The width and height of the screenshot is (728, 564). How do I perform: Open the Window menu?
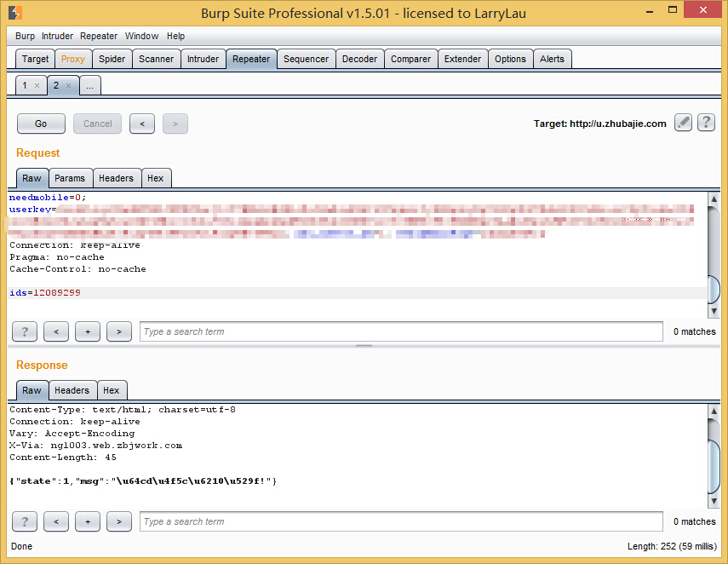coord(141,36)
